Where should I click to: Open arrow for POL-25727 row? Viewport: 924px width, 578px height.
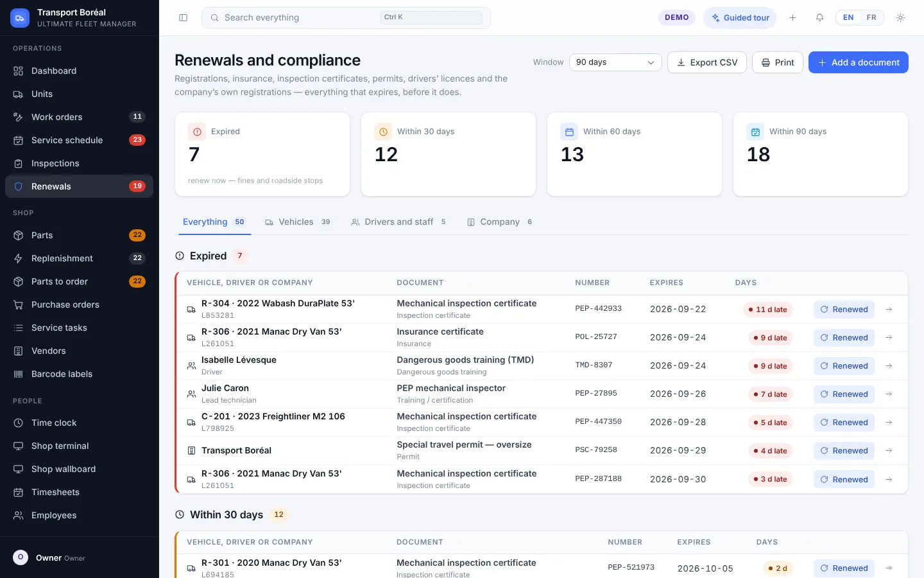coord(889,338)
